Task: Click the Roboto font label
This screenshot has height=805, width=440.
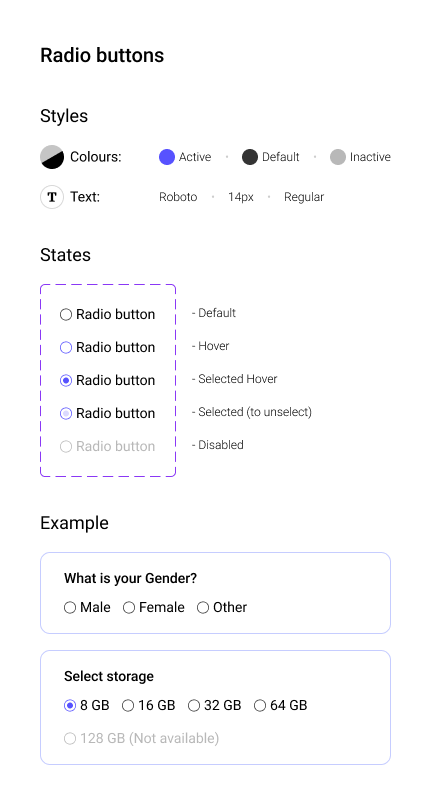Action: pyautogui.click(x=178, y=197)
